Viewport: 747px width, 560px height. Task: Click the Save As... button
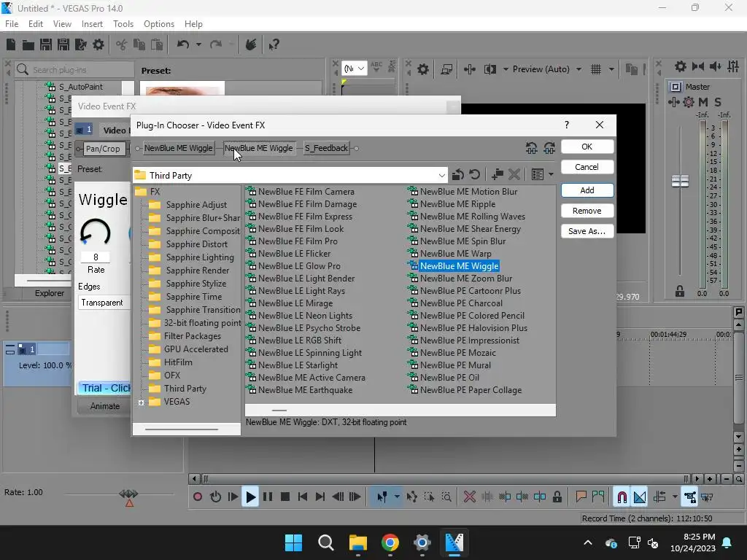coord(587,231)
